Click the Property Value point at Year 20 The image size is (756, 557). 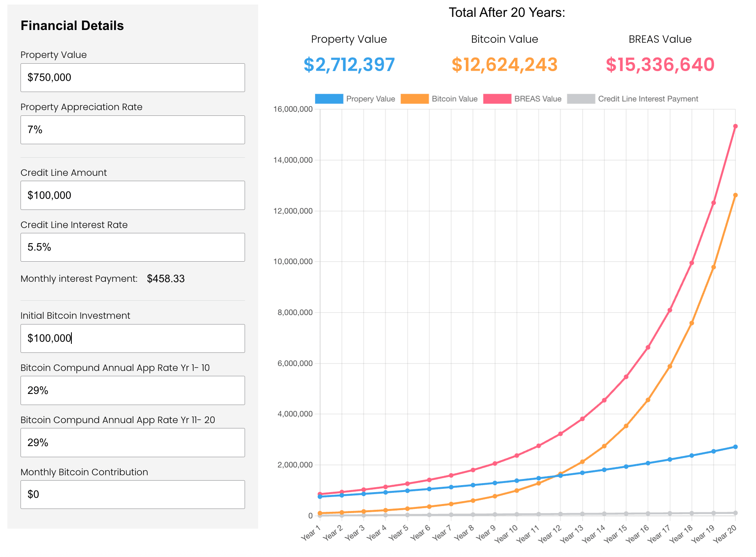[735, 447]
